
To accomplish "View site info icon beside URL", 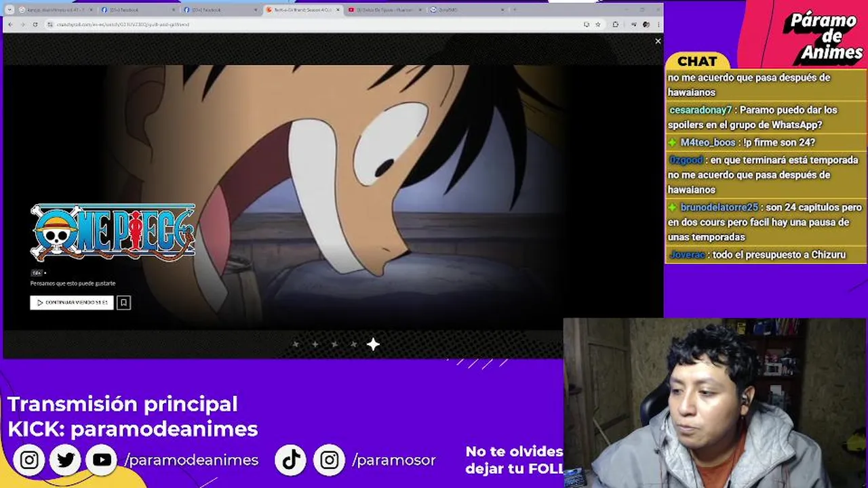I will coord(50,24).
